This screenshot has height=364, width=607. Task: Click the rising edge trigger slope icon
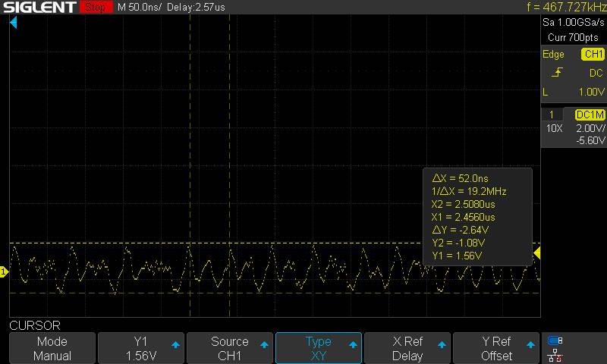pyautogui.click(x=557, y=72)
